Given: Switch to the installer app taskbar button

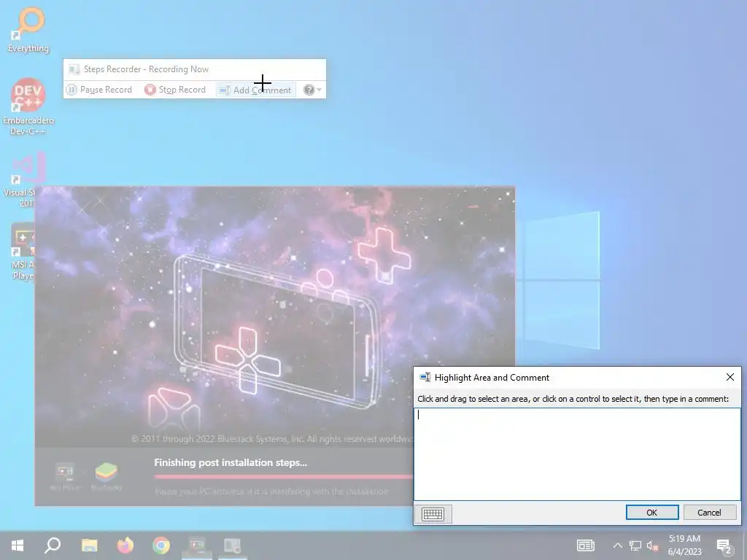Looking at the screenshot, I should [197, 545].
